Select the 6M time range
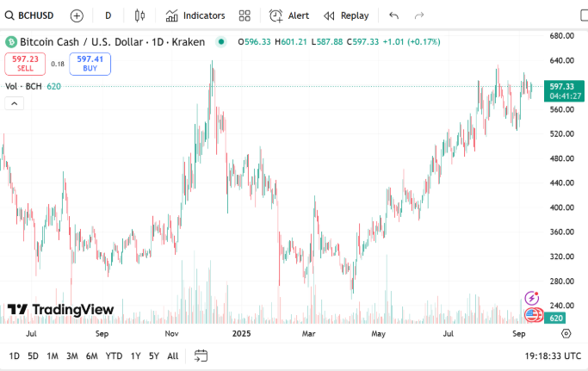 [x=91, y=356]
